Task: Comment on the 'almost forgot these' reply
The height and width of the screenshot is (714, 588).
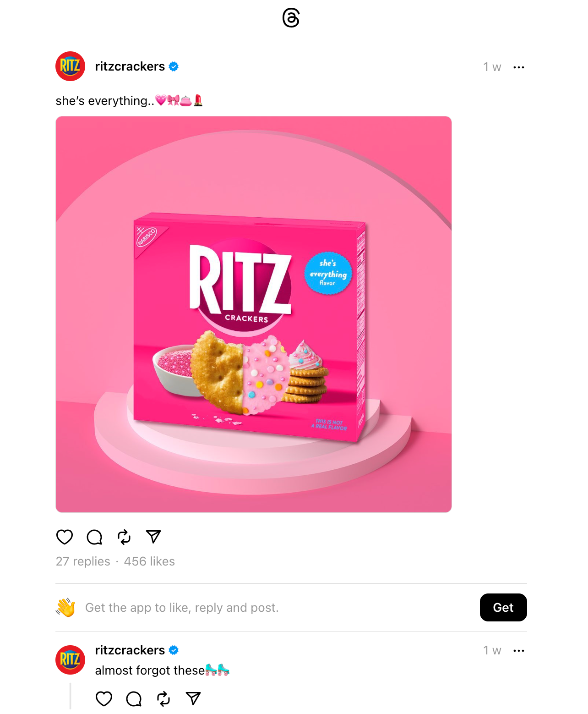Action: click(134, 698)
